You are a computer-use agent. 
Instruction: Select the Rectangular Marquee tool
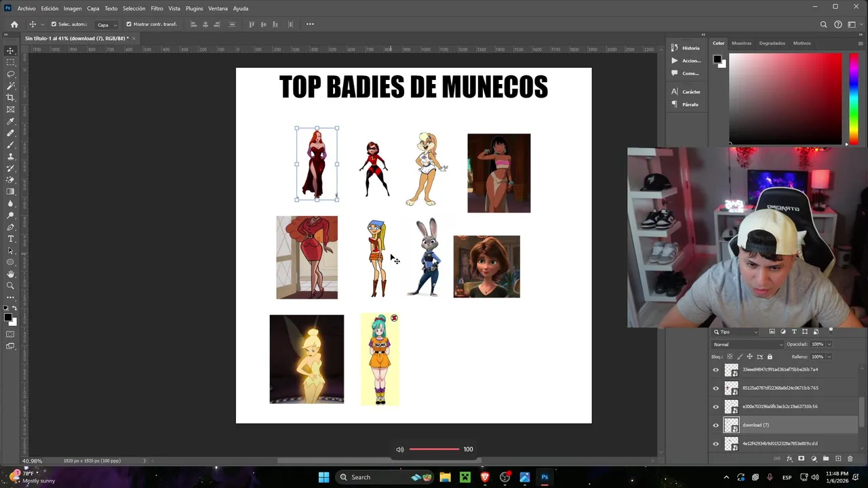(x=10, y=62)
